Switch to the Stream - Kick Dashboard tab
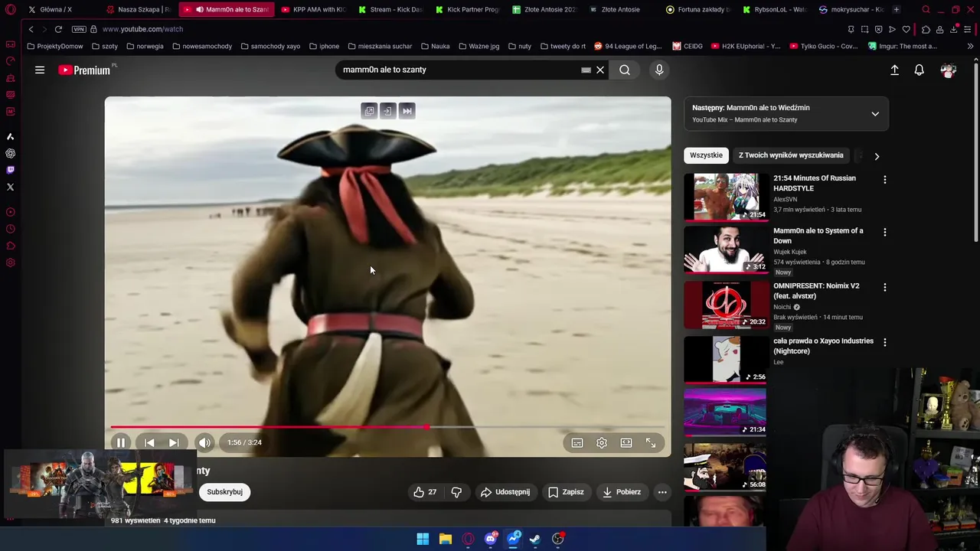The image size is (980, 551). click(390, 9)
